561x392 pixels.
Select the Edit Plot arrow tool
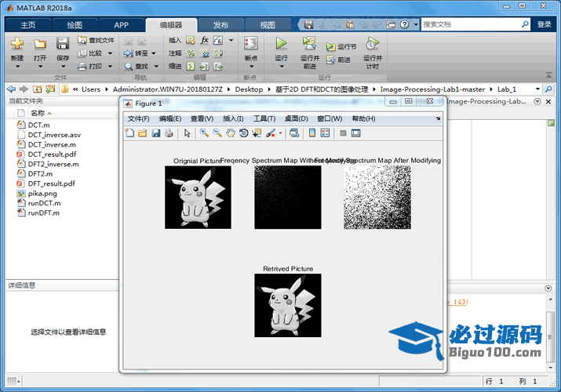pos(187,133)
